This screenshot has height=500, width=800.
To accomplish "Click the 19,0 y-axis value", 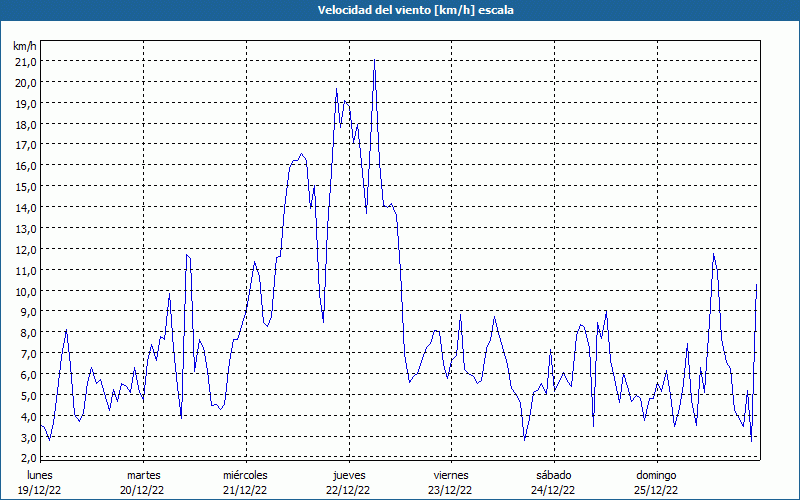I will [x=26, y=104].
